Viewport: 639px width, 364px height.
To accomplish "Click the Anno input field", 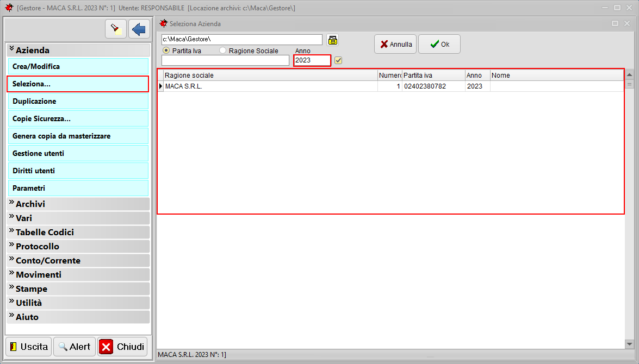I will (x=312, y=60).
